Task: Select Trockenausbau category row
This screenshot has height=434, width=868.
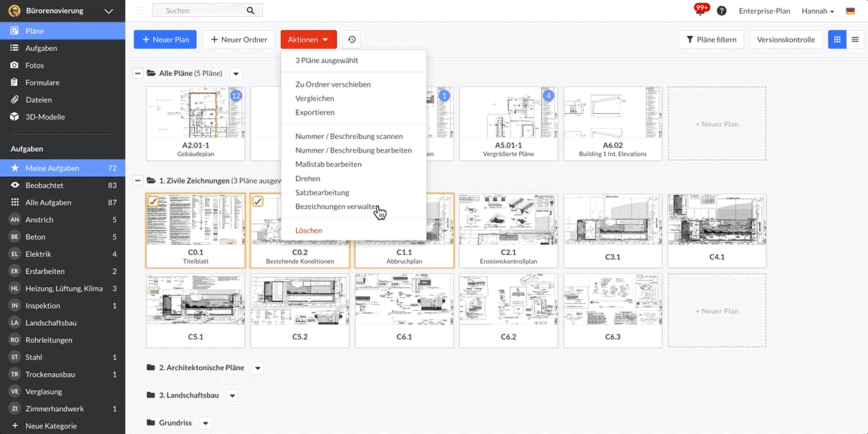Action: click(x=62, y=374)
